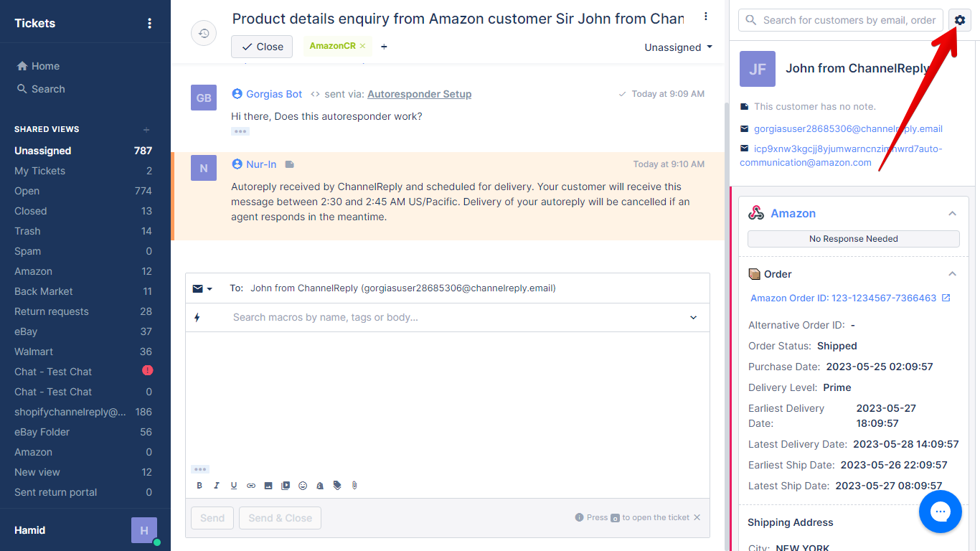The width and height of the screenshot is (980, 551).
Task: Click the Nur-In agent name
Action: (261, 164)
